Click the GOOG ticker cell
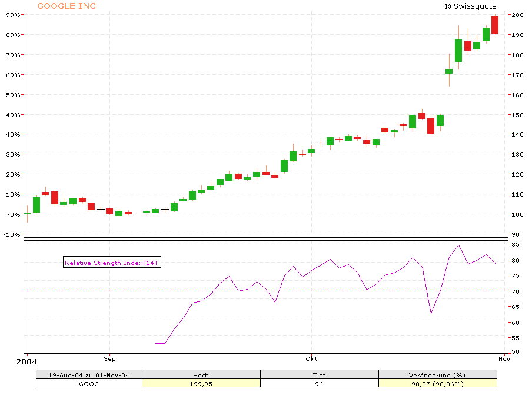The height and width of the screenshot is (405, 532). [89, 384]
